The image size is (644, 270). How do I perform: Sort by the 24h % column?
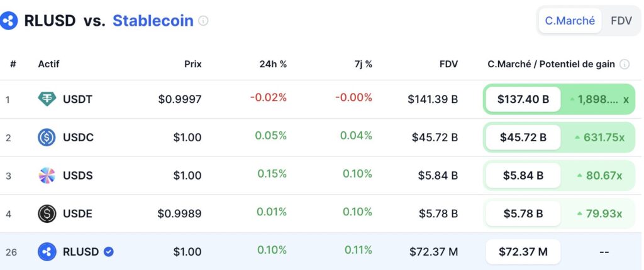(273, 64)
